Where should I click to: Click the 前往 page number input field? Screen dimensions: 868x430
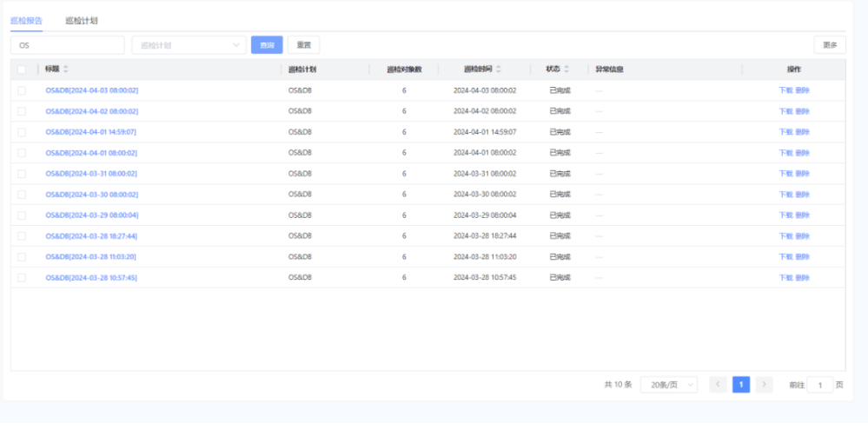819,385
